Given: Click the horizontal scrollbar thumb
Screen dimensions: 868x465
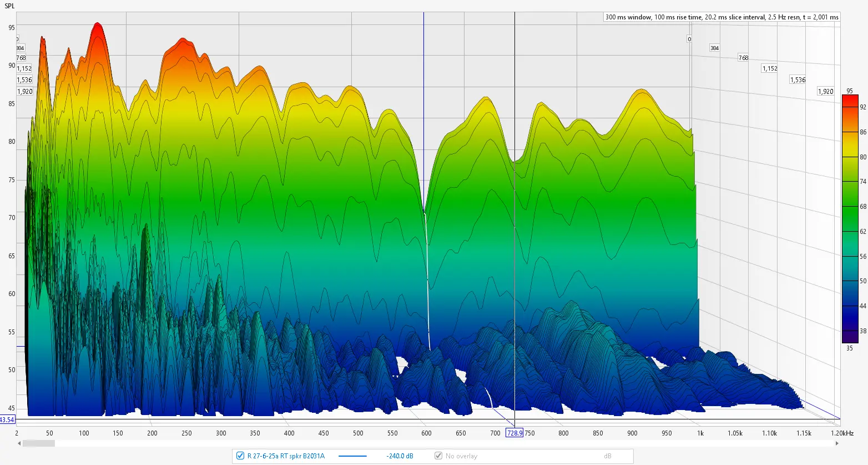Looking at the screenshot, I should pyautogui.click(x=38, y=443).
